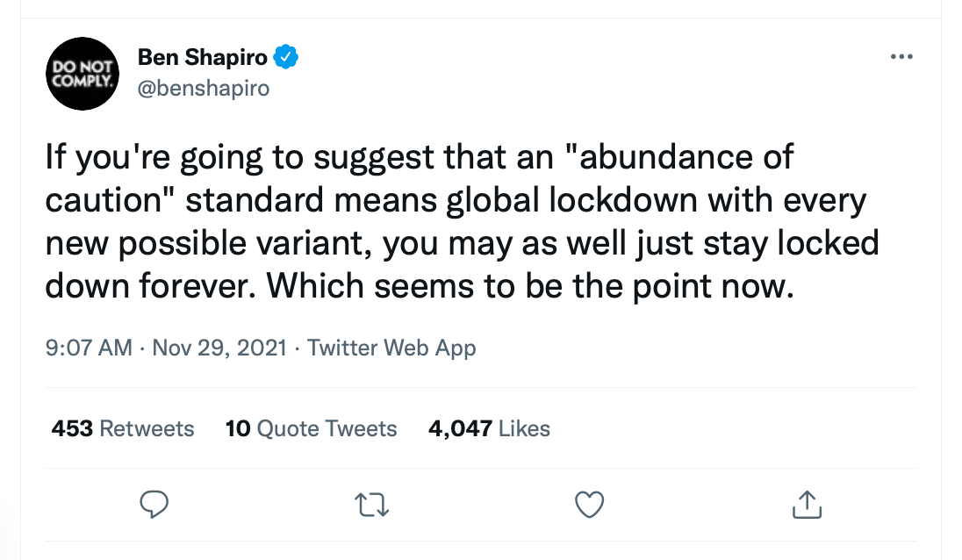Click the blue verified badge
962x560 pixels.
coord(286,58)
